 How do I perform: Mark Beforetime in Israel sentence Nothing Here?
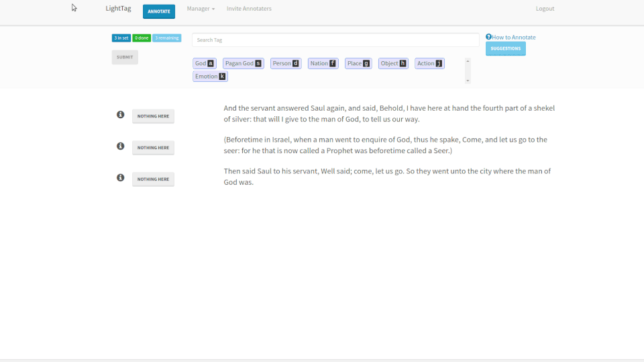(x=153, y=148)
